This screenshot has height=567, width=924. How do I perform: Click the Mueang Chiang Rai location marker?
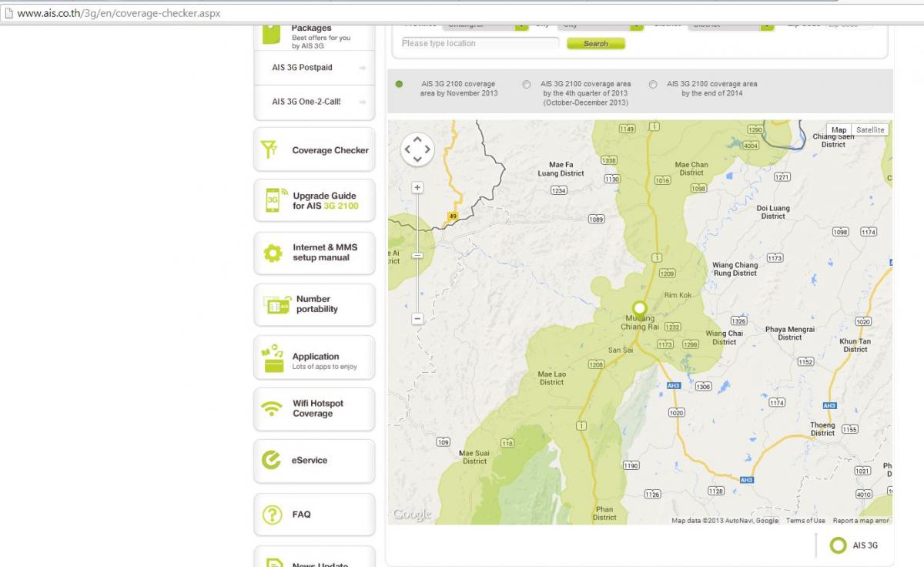tap(639, 310)
